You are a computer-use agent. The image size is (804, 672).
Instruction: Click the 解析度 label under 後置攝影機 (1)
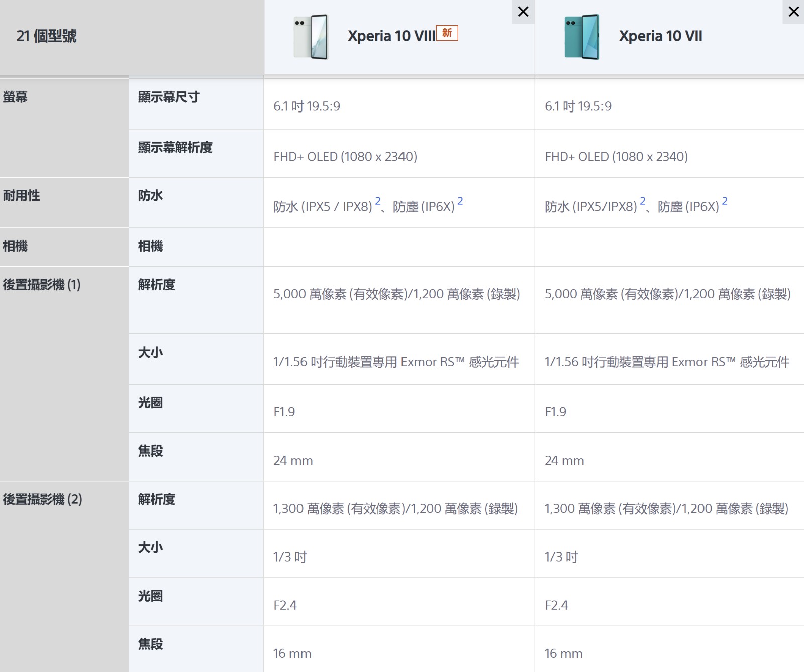pos(157,285)
